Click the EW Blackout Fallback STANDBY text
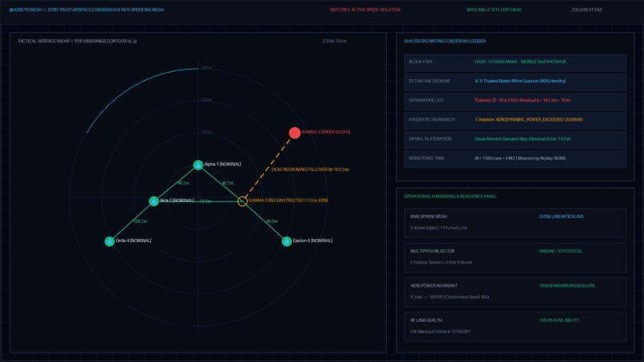The image size is (644, 362). click(x=440, y=331)
